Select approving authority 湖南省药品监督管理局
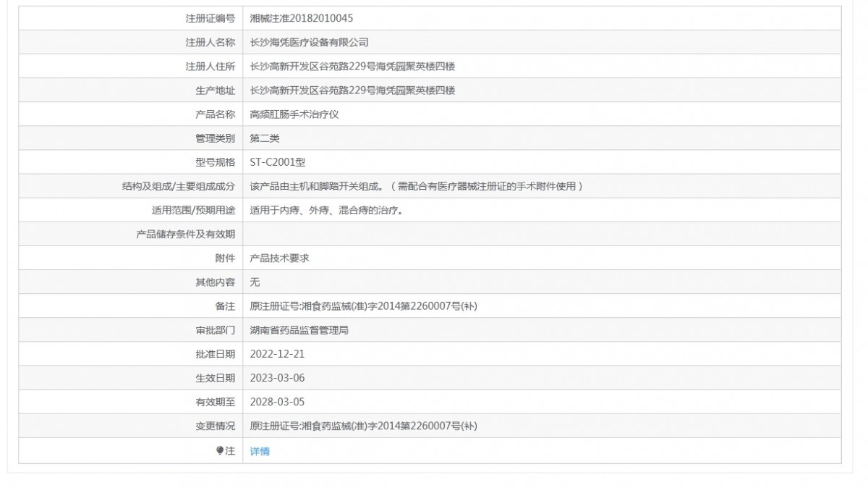This screenshot has width=868, height=488. click(299, 329)
